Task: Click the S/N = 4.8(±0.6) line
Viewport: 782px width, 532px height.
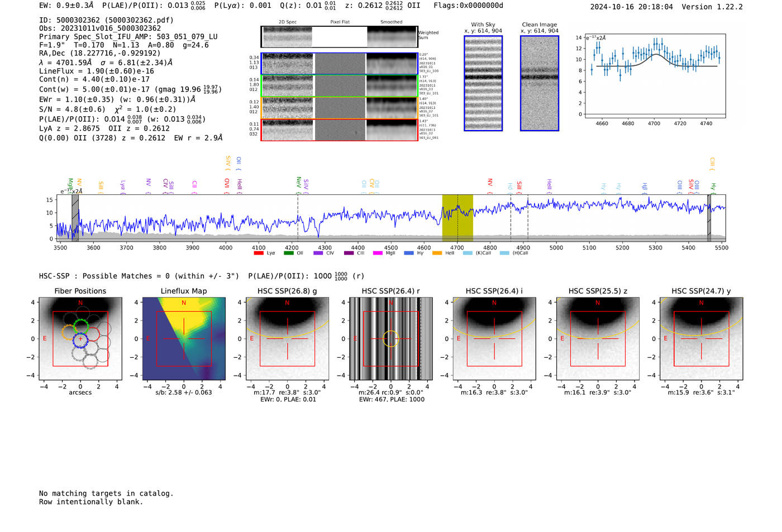Action: click(x=107, y=109)
